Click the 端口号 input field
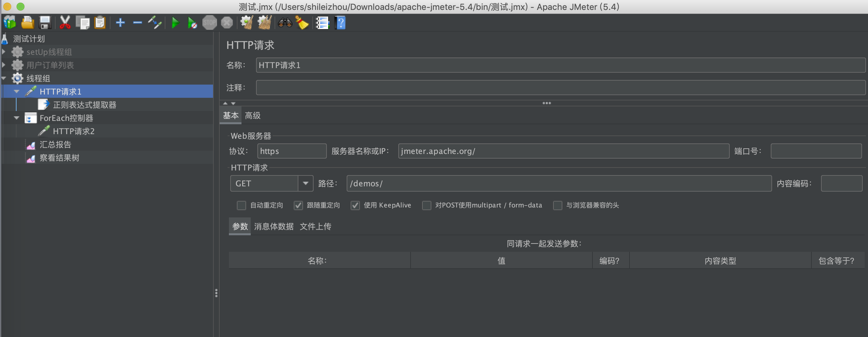 point(816,151)
